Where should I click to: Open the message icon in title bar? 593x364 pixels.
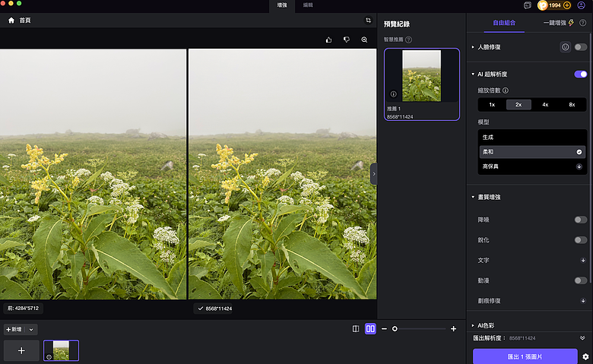click(527, 5)
